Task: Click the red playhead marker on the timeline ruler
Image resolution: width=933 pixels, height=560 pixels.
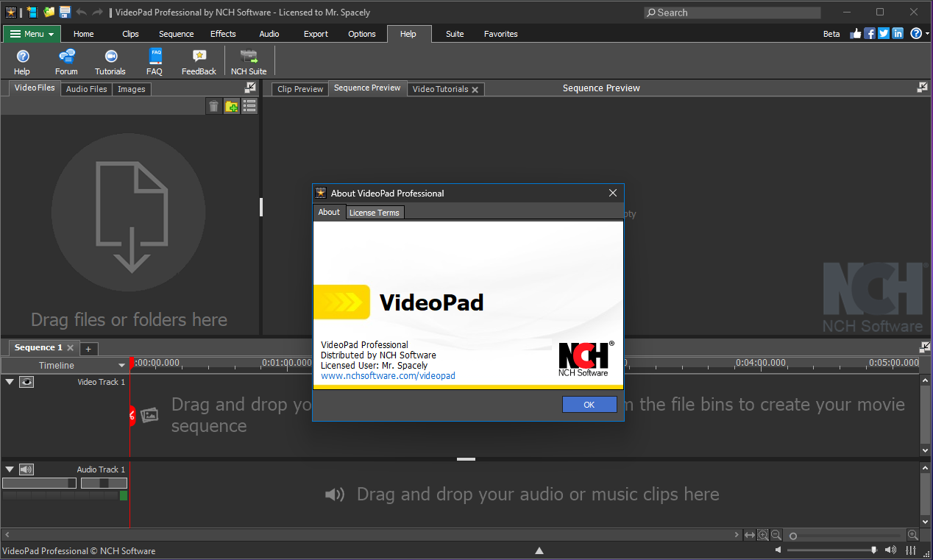Action: (131, 363)
